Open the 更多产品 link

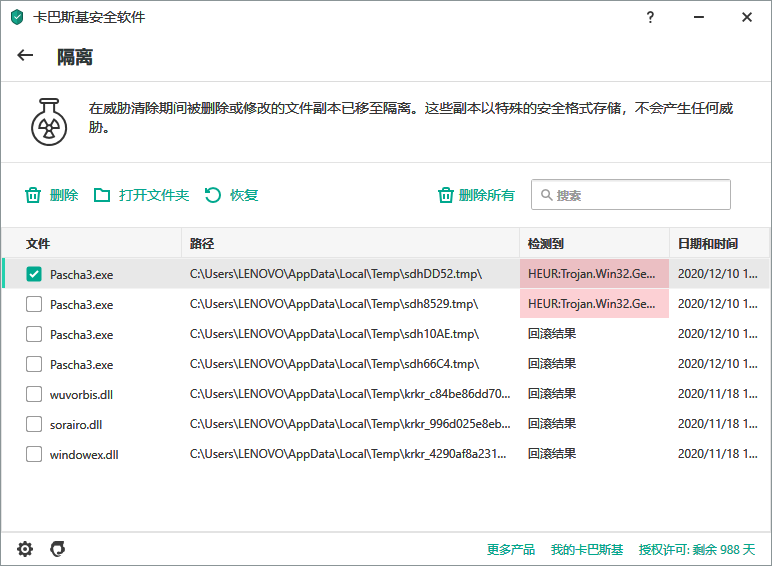(x=511, y=549)
